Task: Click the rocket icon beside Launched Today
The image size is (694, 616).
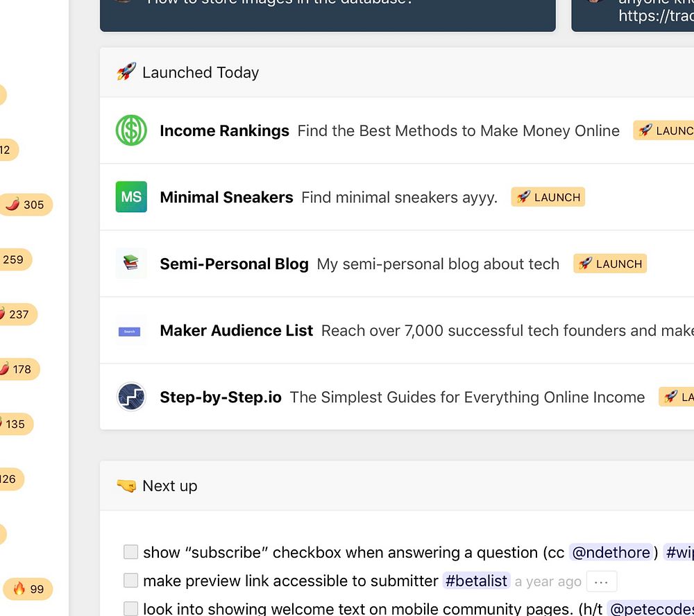Action: (126, 72)
